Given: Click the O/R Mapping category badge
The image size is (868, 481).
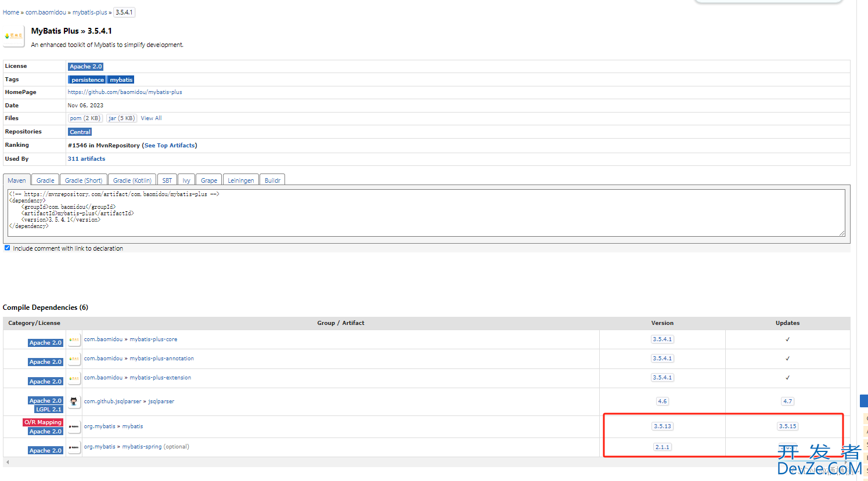Looking at the screenshot, I should 43,422.
